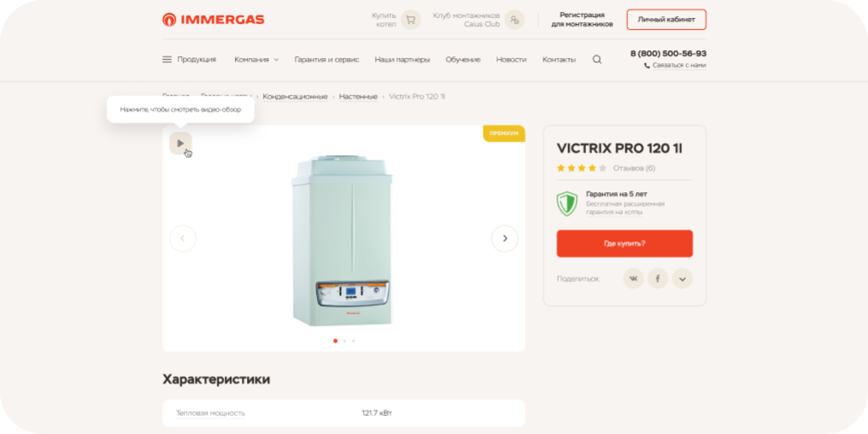This screenshot has width=868, height=434.
Task: Click the green warranty shield icon
Action: [x=567, y=203]
